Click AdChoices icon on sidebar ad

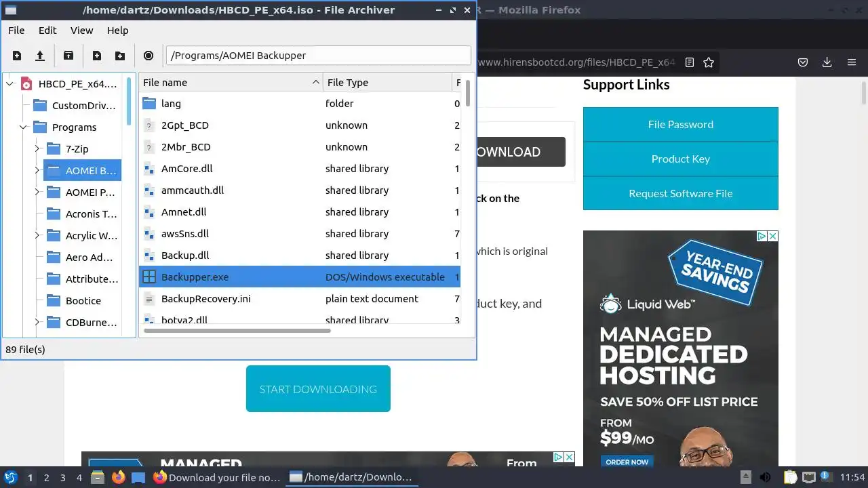click(x=762, y=236)
